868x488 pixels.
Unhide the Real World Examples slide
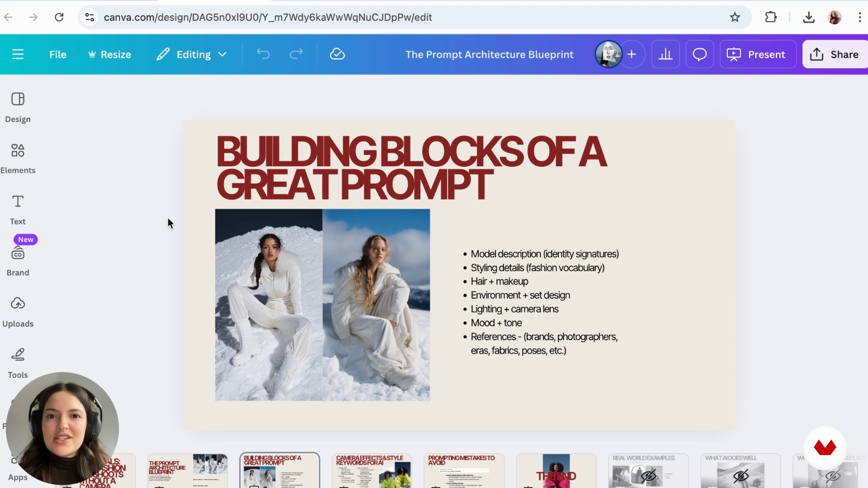click(648, 476)
